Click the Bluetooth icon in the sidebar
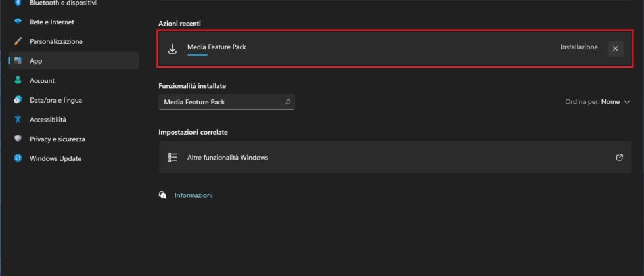This screenshot has height=276, width=644. click(18, 3)
